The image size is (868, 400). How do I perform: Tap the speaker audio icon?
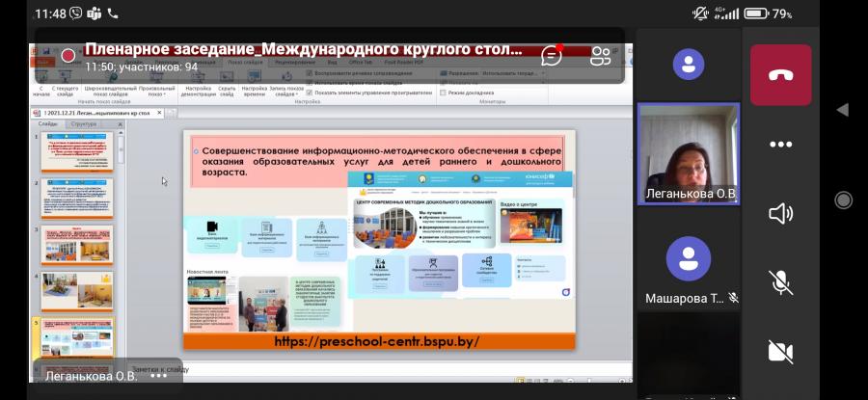780,214
